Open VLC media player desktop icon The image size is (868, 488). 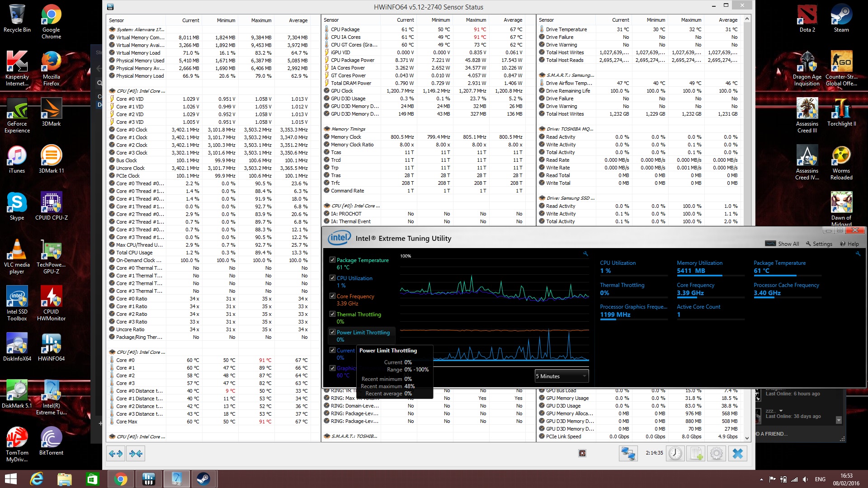(17, 257)
